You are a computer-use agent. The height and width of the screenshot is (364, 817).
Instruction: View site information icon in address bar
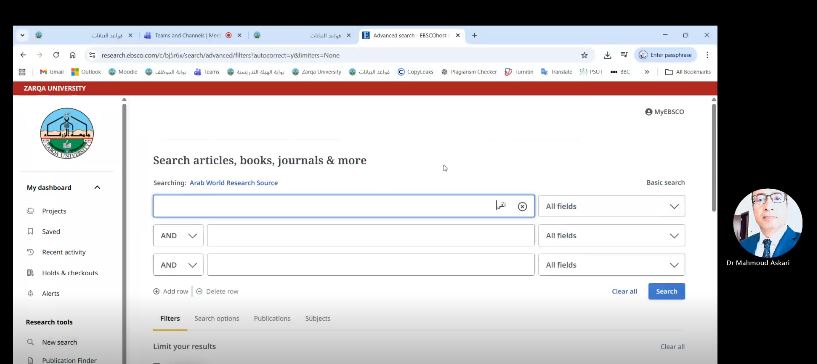[92, 55]
